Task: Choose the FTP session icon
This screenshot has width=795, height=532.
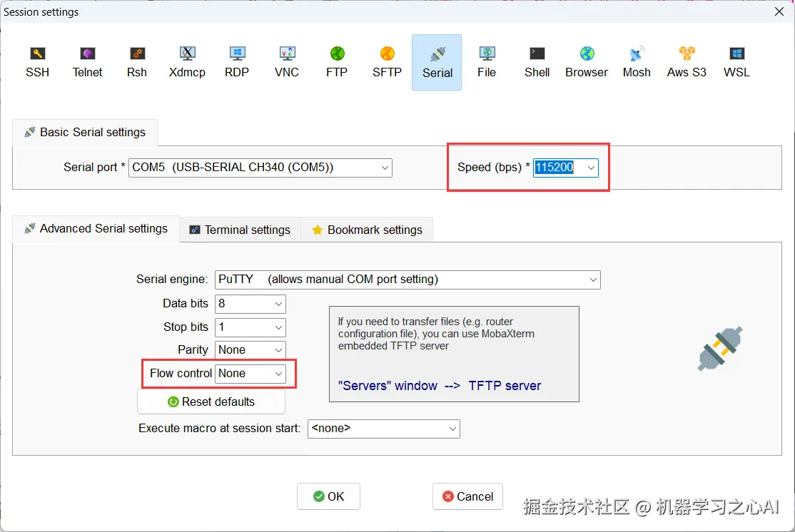Action: coord(337,62)
